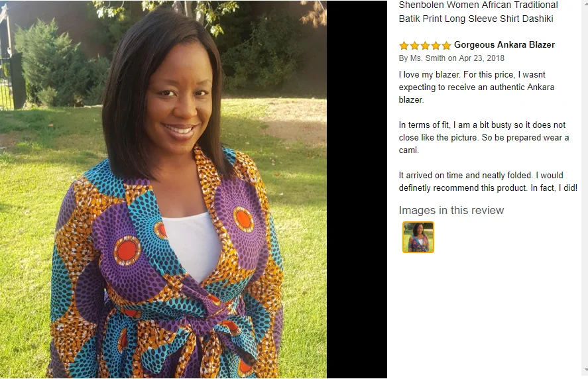
Task: Click the paragraph beginning In terms of fit
Action: coord(484,137)
